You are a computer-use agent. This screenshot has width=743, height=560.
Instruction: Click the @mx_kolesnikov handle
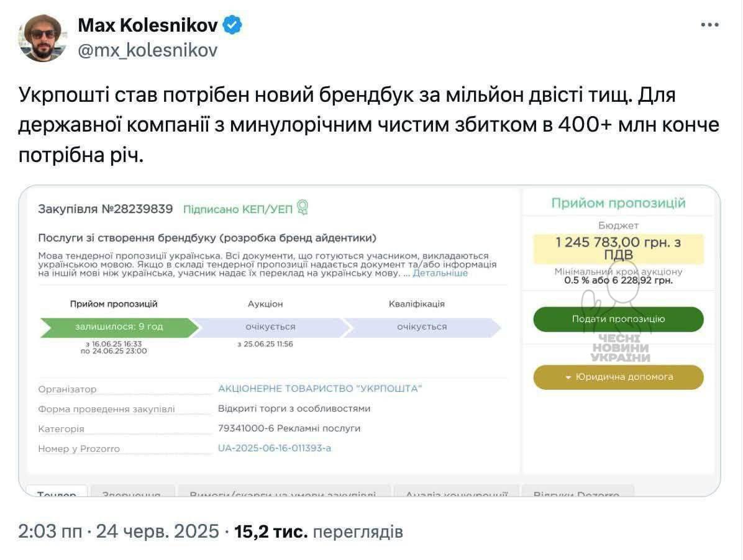[148, 50]
